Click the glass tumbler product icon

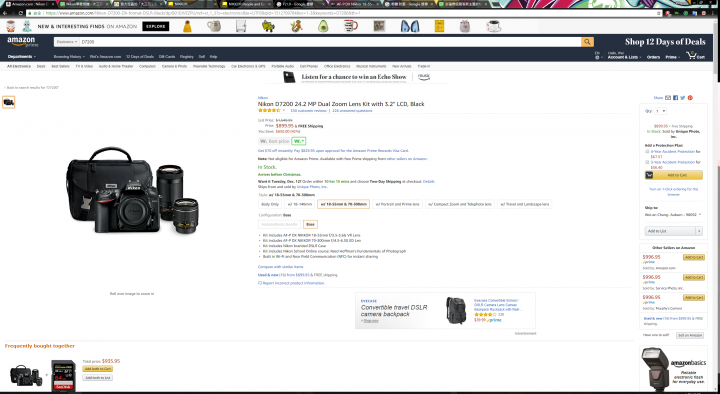click(242, 26)
